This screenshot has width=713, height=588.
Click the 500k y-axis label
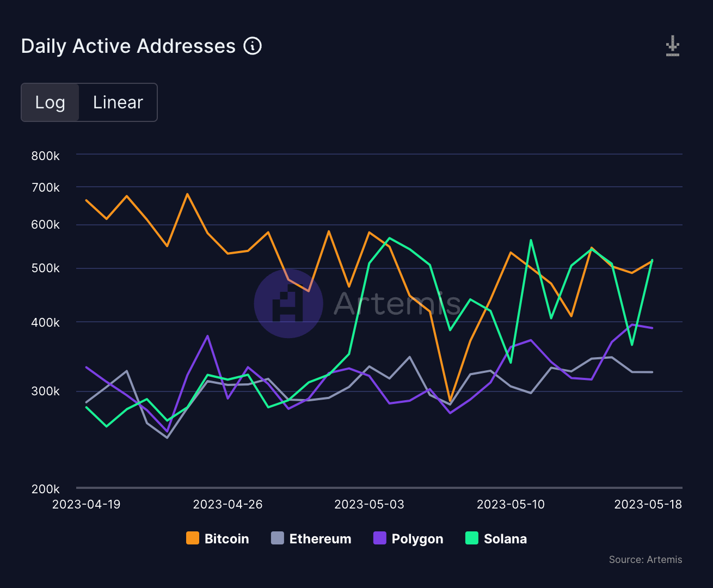[46, 268]
